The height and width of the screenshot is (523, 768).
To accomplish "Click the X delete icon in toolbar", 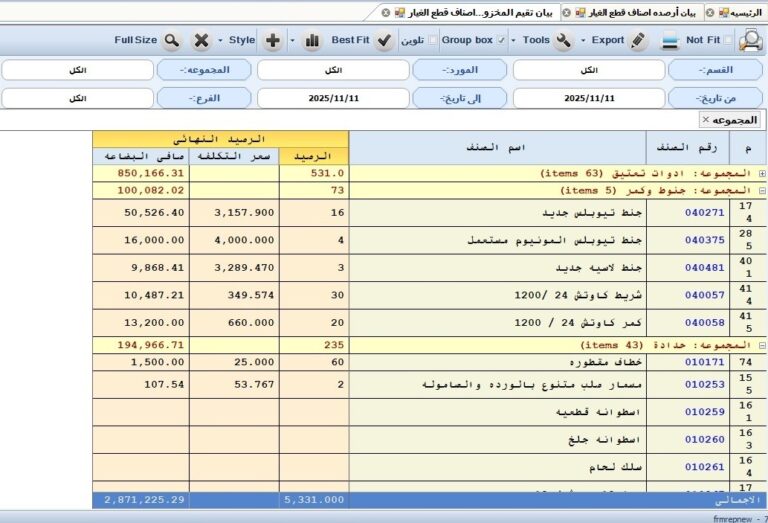I will tap(201, 40).
